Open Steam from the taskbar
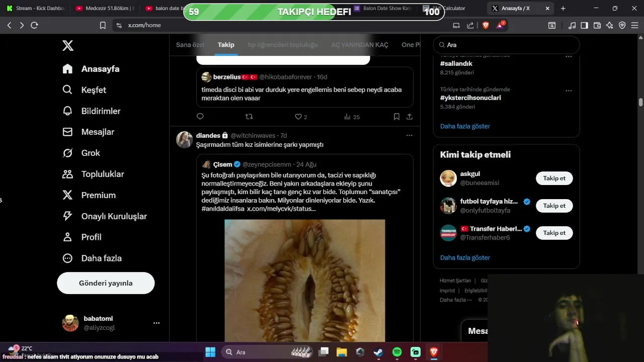 (378, 352)
